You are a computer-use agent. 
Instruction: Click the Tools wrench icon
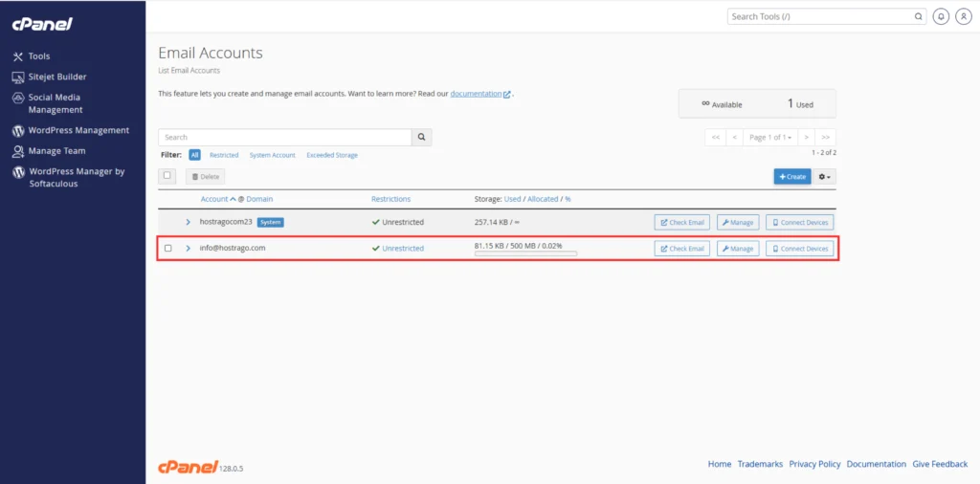[17, 56]
